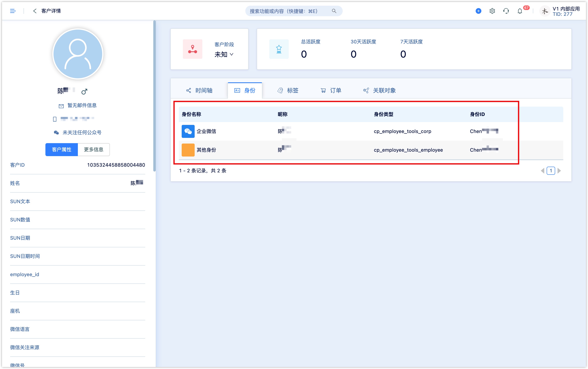
Task: Go to previous page arrow in pagination
Action: [x=543, y=171]
